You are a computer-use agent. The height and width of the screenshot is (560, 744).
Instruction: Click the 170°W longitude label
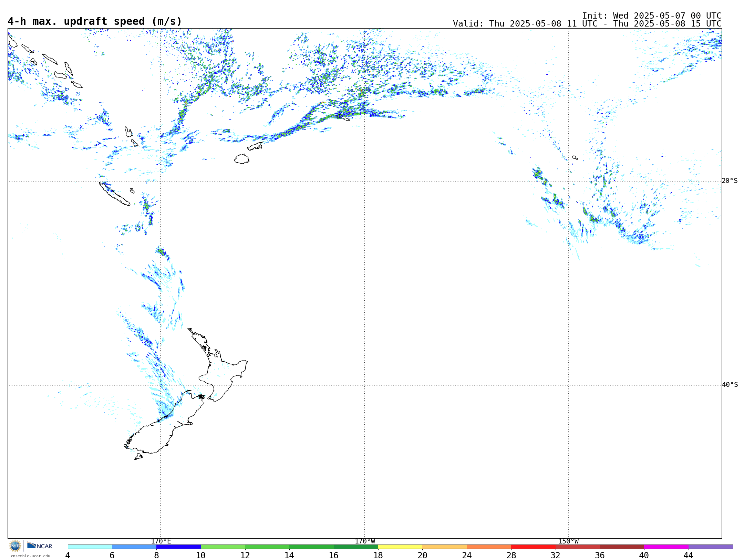click(x=365, y=541)
